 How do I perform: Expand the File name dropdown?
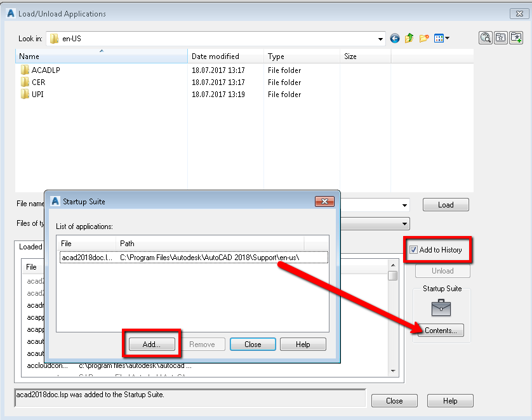point(404,205)
